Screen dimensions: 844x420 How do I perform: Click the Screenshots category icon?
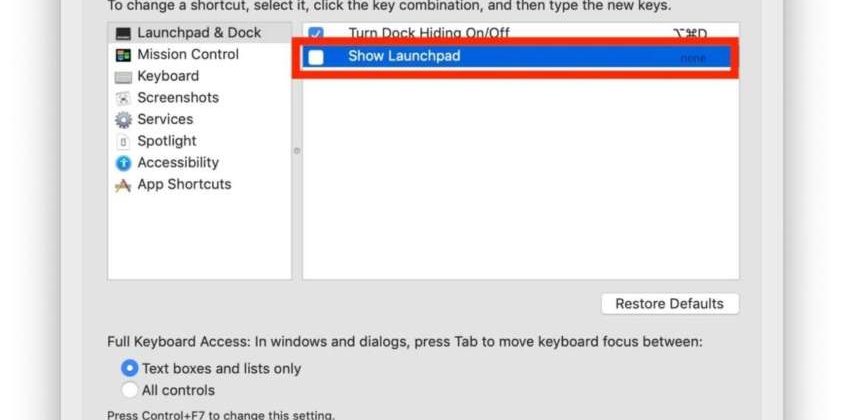(x=123, y=98)
